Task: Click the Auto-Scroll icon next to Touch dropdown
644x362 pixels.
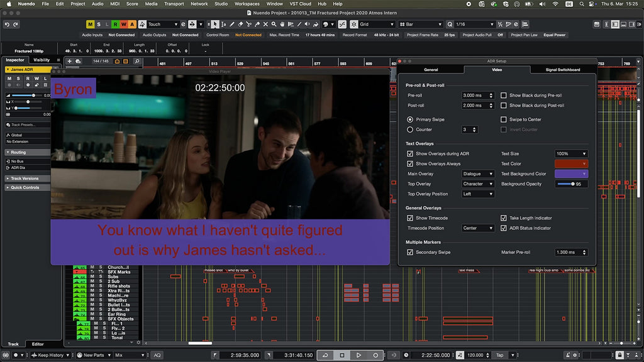Action: click(x=192, y=25)
